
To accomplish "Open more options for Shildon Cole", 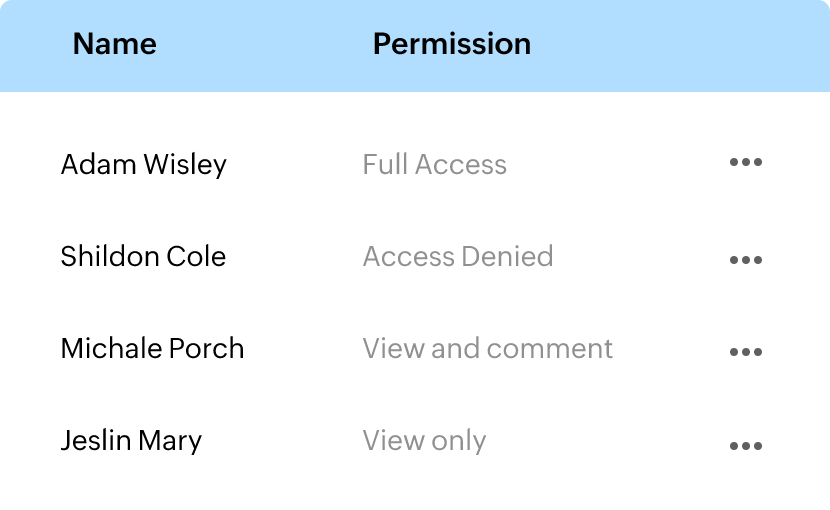I will click(x=746, y=260).
